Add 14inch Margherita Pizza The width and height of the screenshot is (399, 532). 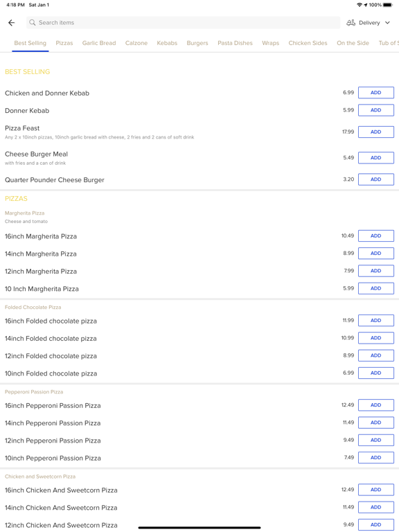pyautogui.click(x=376, y=254)
